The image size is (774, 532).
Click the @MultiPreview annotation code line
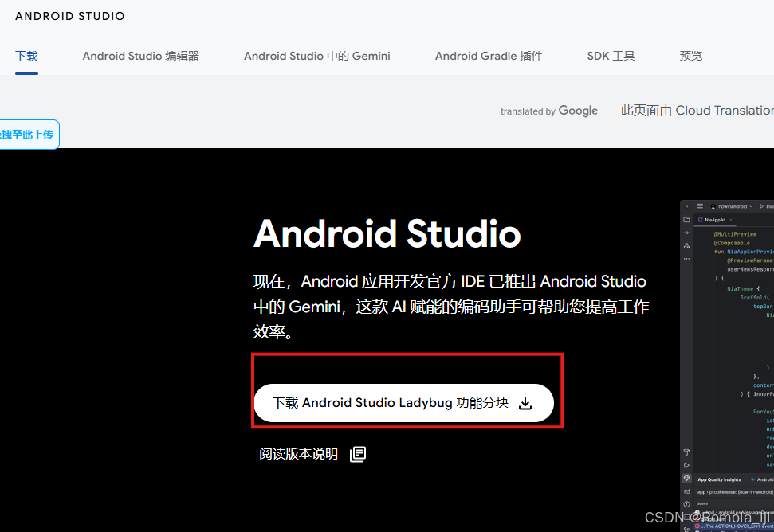(735, 234)
